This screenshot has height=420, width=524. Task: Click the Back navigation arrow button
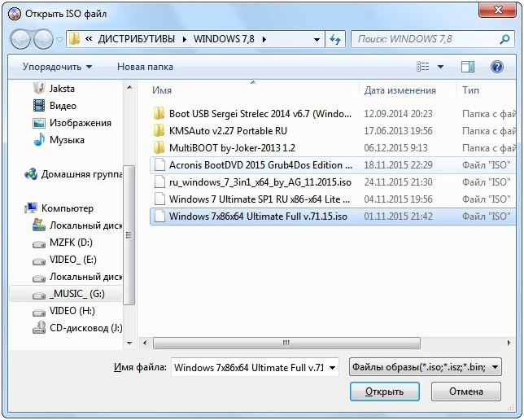(20, 39)
